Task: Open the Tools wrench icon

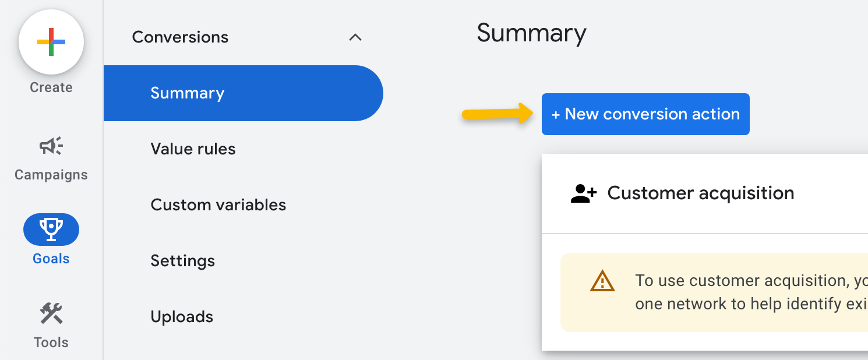Action: pos(51,313)
